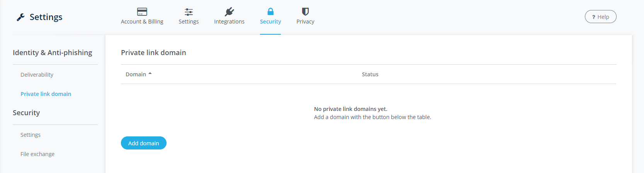Open the Help button
This screenshot has height=173, width=644.
[600, 17]
